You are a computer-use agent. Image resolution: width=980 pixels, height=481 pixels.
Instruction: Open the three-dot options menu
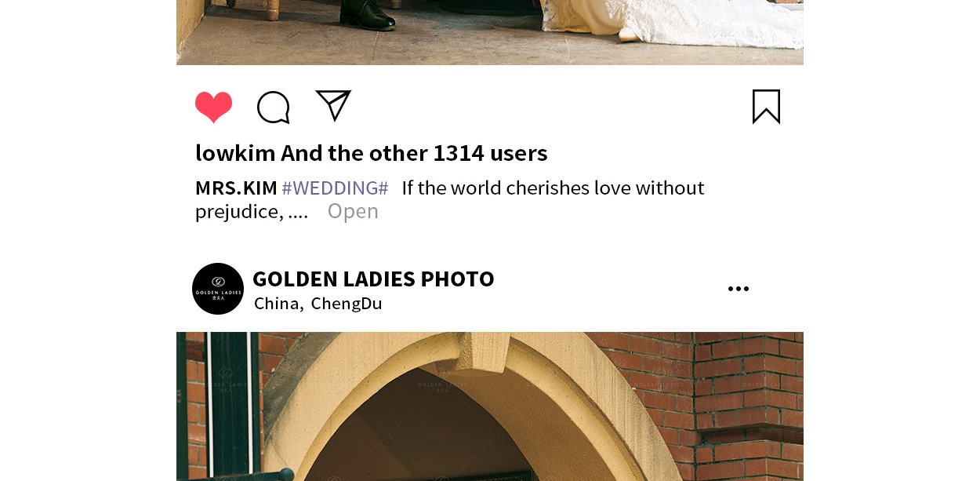pyautogui.click(x=739, y=289)
